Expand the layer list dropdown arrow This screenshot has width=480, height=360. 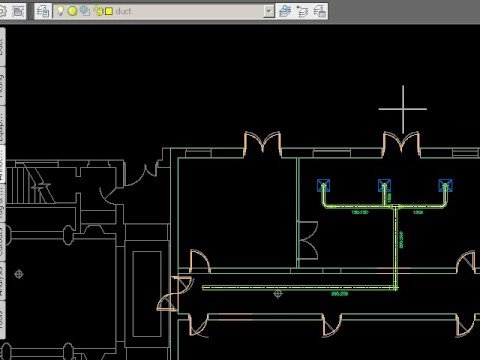[269, 11]
